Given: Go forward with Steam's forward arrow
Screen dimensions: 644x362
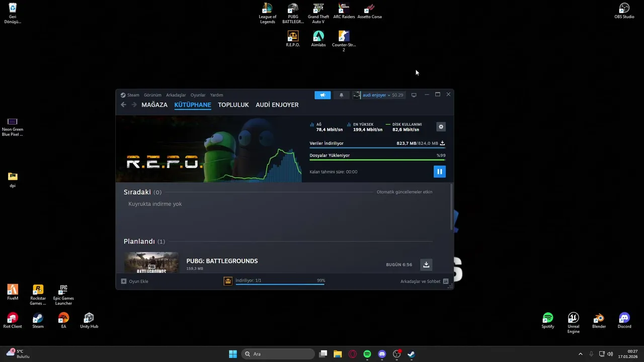Looking at the screenshot, I should (134, 105).
